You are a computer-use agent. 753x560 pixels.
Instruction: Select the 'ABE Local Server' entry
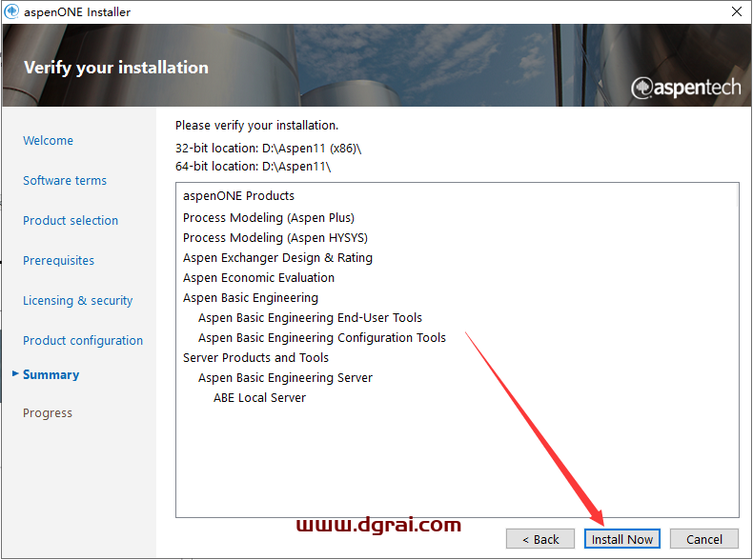tap(259, 398)
